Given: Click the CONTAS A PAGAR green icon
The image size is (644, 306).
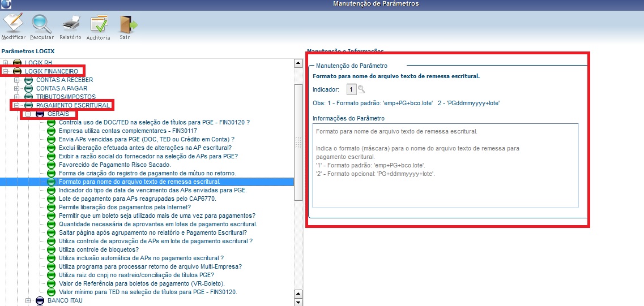Looking at the screenshot, I should 28,88.
